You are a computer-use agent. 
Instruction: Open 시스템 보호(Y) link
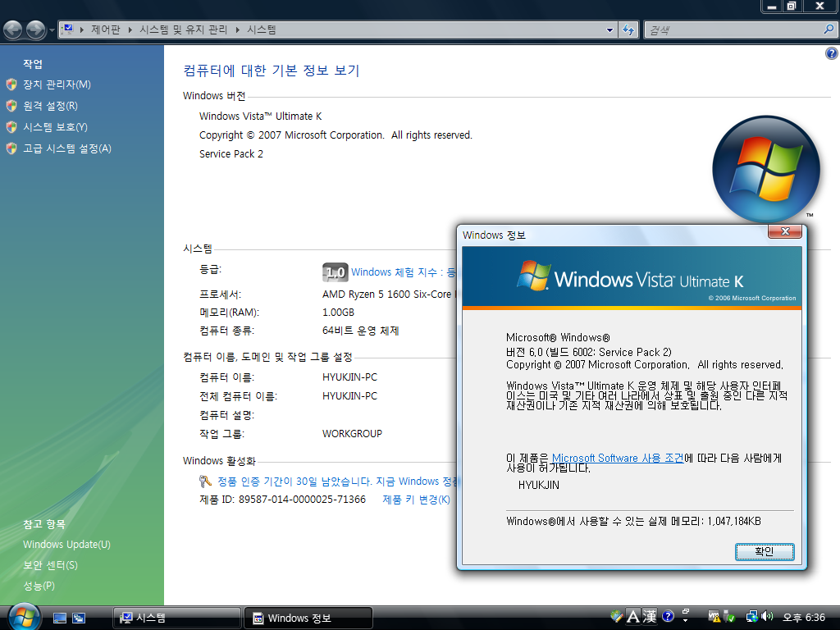click(x=55, y=127)
